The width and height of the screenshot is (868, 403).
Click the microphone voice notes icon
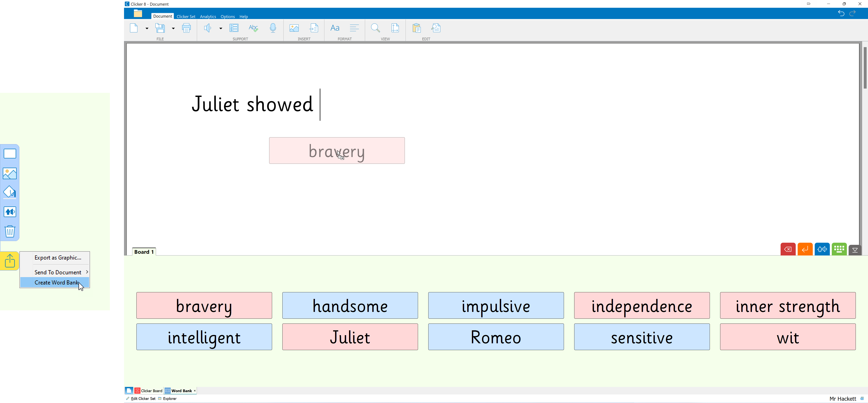(273, 28)
